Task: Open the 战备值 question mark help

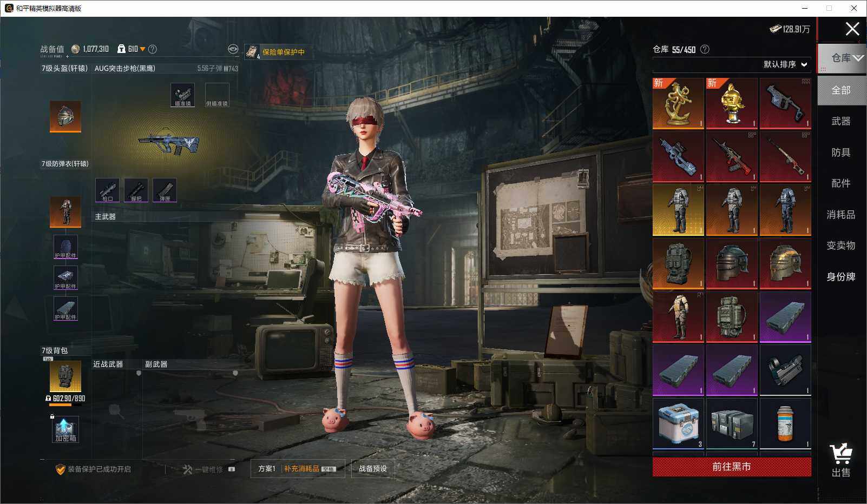Action: (x=153, y=49)
